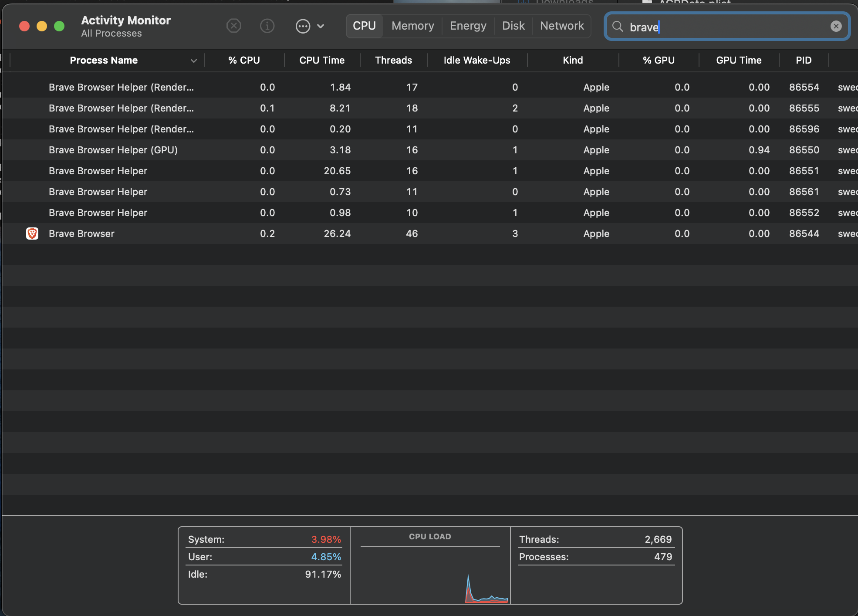Open the Network pane

pos(562,26)
